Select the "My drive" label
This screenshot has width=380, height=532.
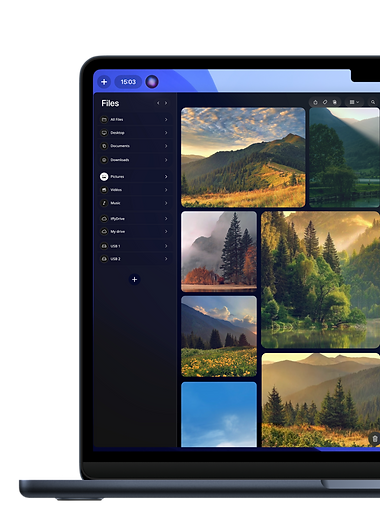(118, 231)
